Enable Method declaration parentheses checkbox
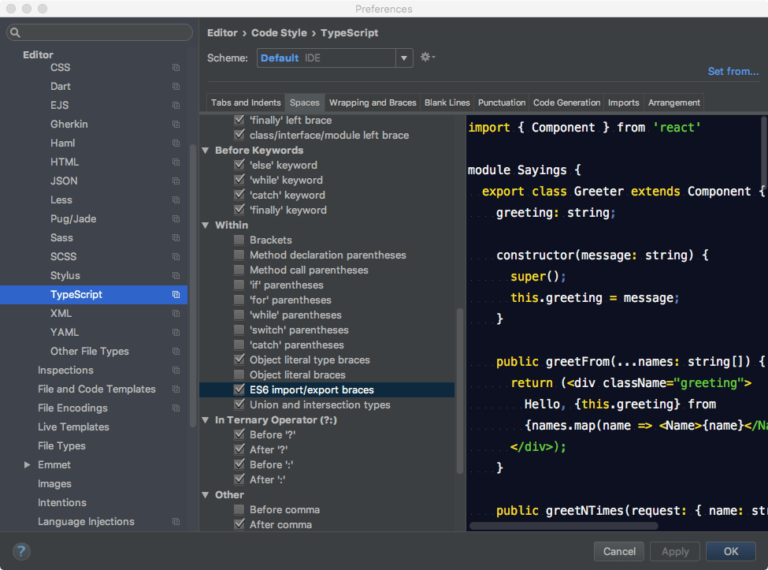Viewport: 768px width, 570px height. (239, 255)
